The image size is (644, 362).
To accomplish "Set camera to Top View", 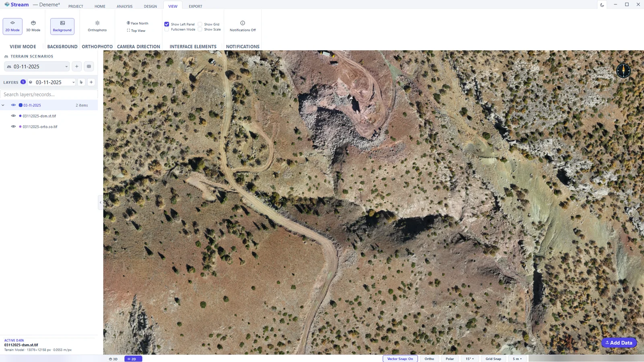I will pos(136,31).
